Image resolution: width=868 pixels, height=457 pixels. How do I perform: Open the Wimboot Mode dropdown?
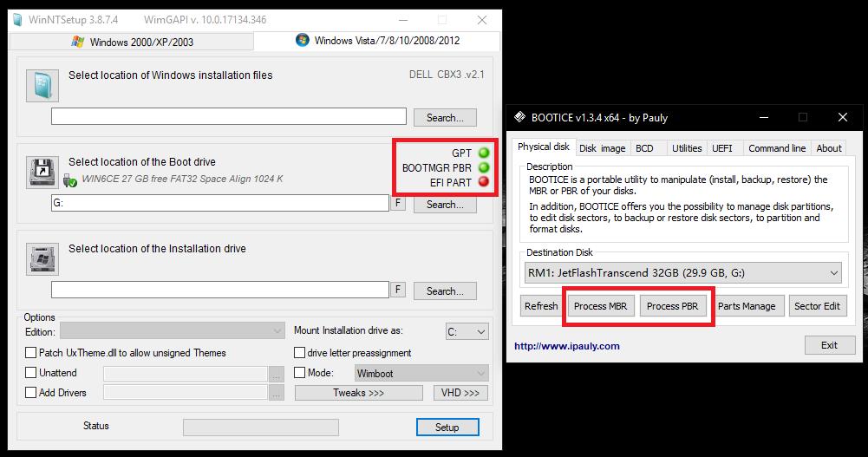[x=421, y=374]
